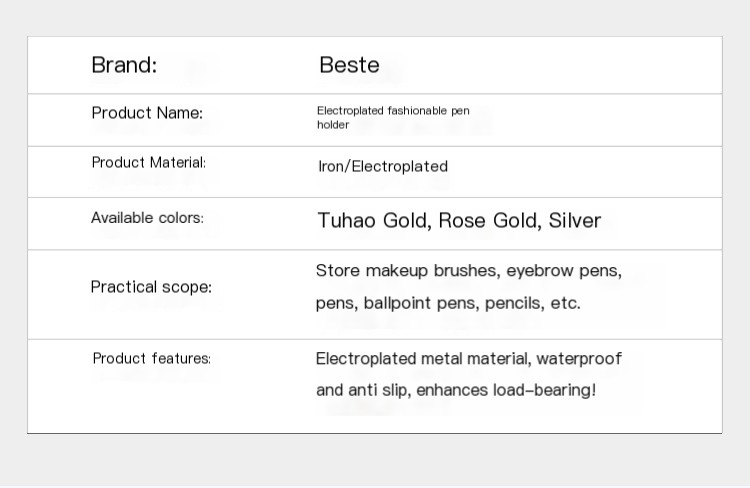Image resolution: width=750 pixels, height=488 pixels.
Task: Click the 'Rose Gold' color name
Action: coord(487,221)
